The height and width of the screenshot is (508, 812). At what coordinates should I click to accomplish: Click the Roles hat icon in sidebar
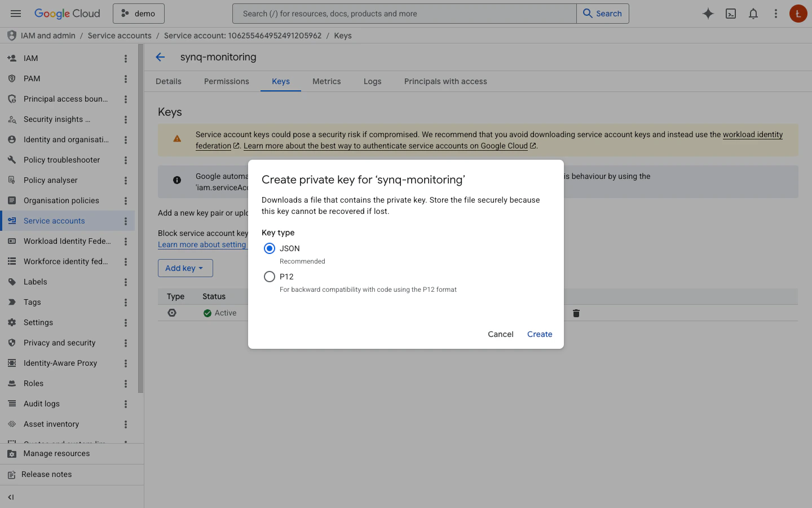click(12, 383)
